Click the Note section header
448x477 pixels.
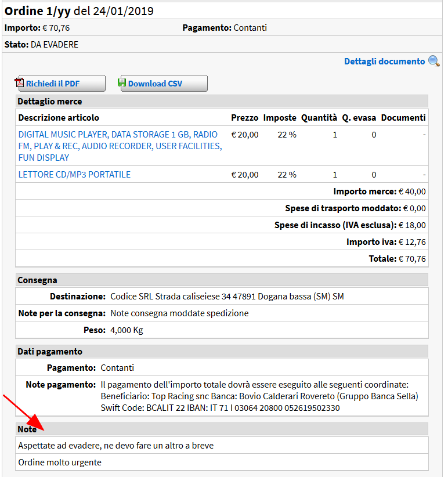[x=222, y=429]
